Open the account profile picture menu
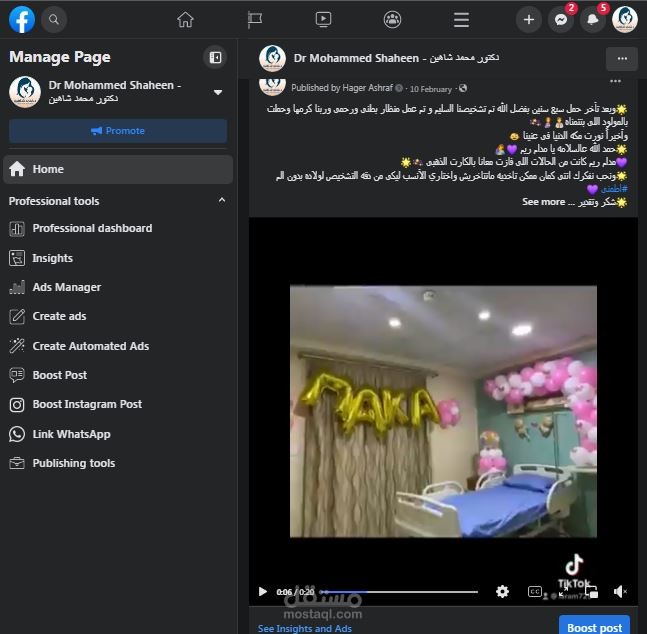Screen dimensions: 647x634 click(x=625, y=19)
